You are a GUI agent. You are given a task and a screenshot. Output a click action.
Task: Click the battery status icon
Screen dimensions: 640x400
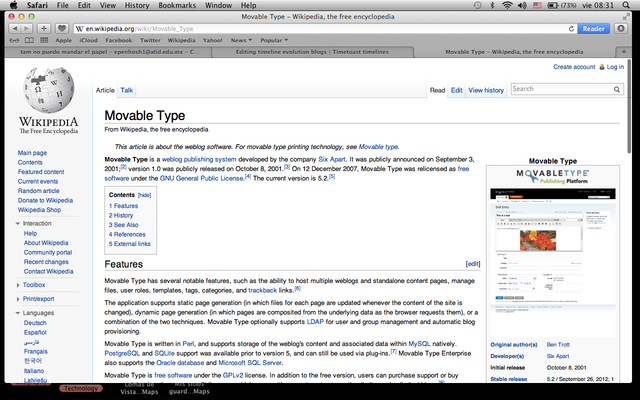point(553,5)
